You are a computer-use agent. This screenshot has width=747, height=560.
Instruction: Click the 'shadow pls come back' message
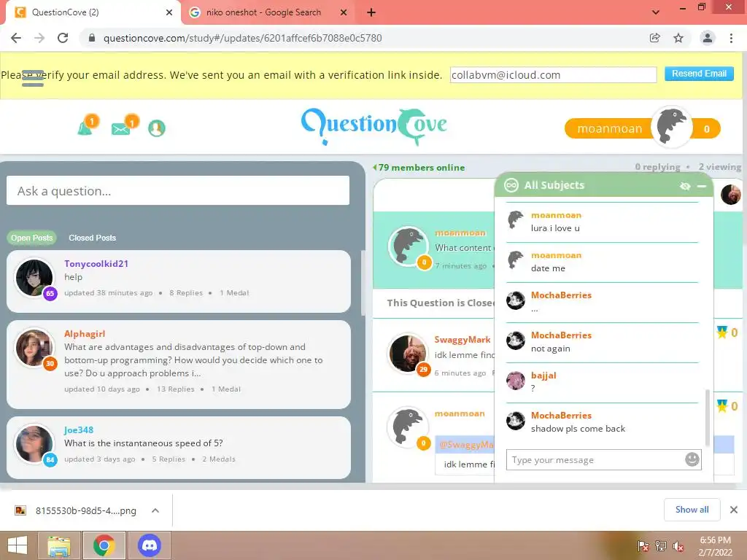click(578, 429)
